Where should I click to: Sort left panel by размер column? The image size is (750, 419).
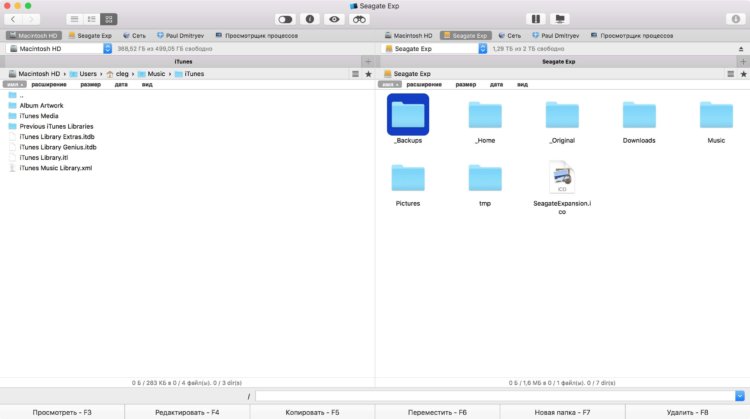point(90,84)
